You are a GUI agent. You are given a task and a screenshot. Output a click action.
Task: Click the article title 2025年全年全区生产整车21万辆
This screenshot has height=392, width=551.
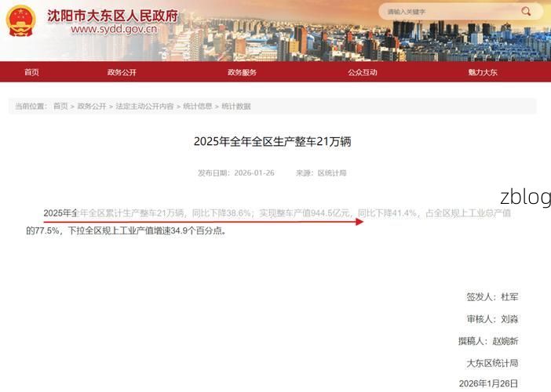coord(272,141)
